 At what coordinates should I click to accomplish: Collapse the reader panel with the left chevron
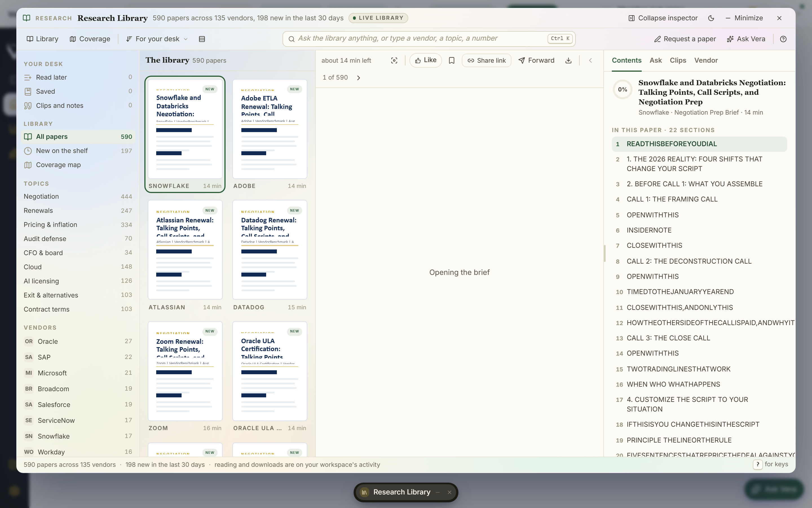click(591, 60)
